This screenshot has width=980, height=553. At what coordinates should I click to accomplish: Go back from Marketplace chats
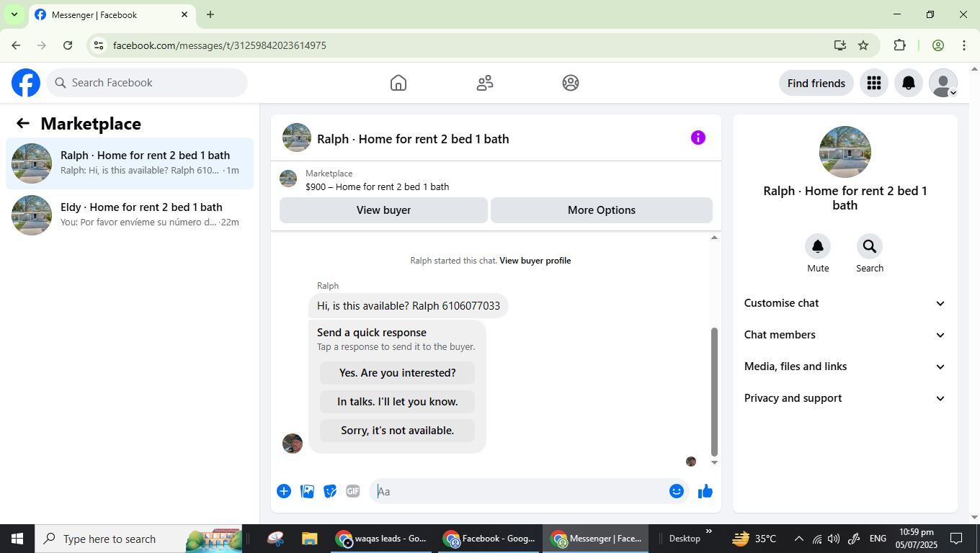point(23,124)
